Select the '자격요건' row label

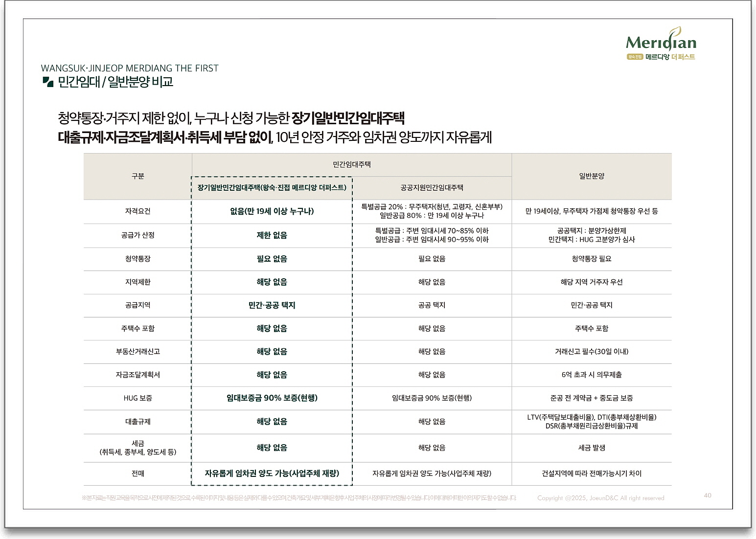[x=138, y=211]
